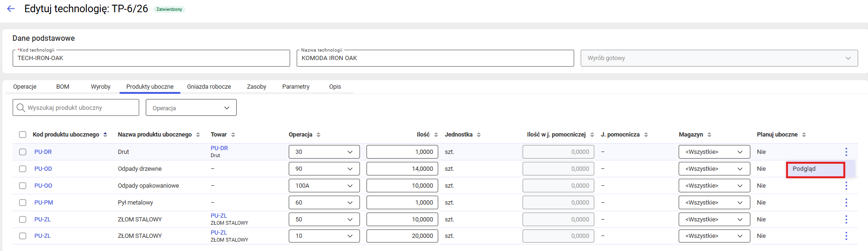Viewport: 868px width, 251px height.
Task: Check the box for PU-OO row
Action: point(22,186)
